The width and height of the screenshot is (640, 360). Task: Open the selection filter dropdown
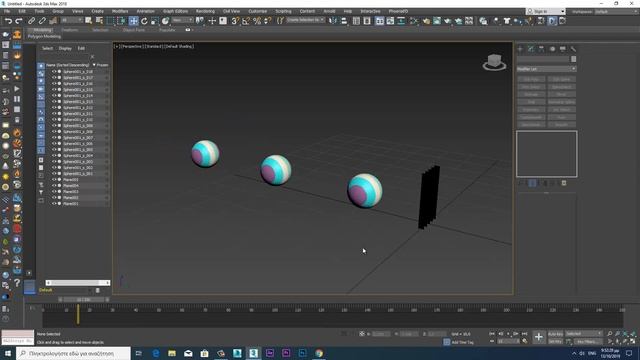pos(71,20)
